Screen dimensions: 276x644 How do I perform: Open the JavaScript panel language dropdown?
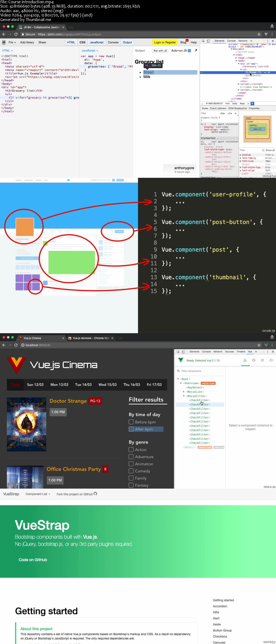tap(90, 50)
